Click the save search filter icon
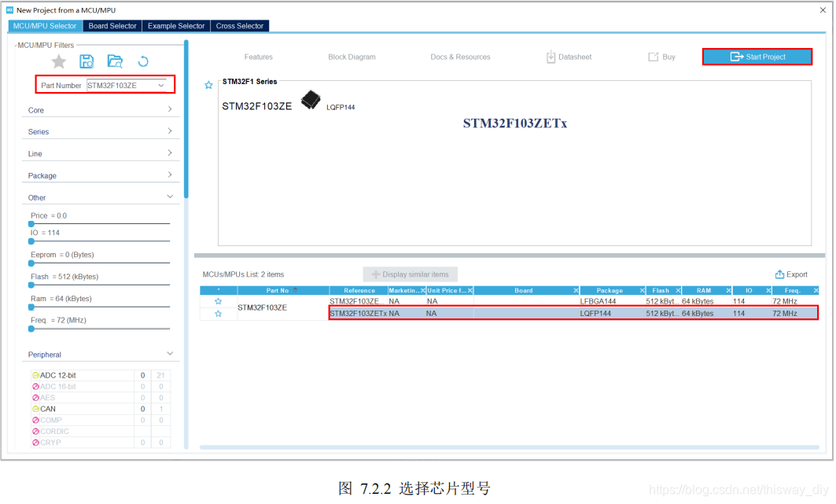The width and height of the screenshot is (836, 504). tap(87, 61)
